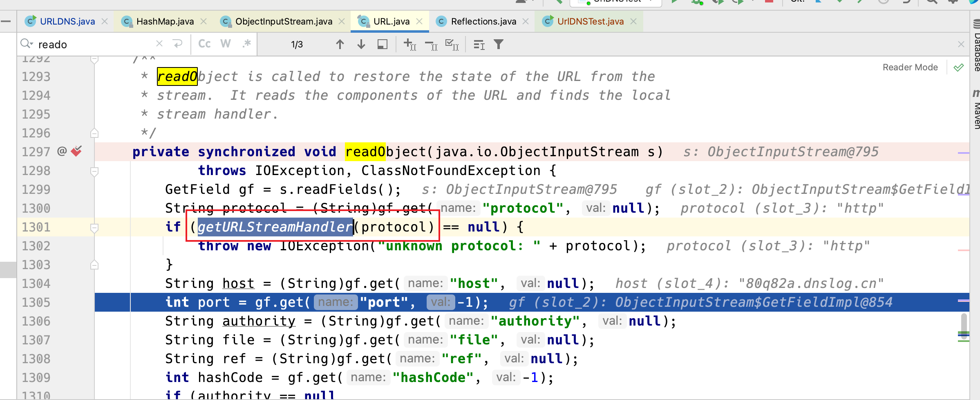Click the "file" string on line 1307

(x=474, y=340)
